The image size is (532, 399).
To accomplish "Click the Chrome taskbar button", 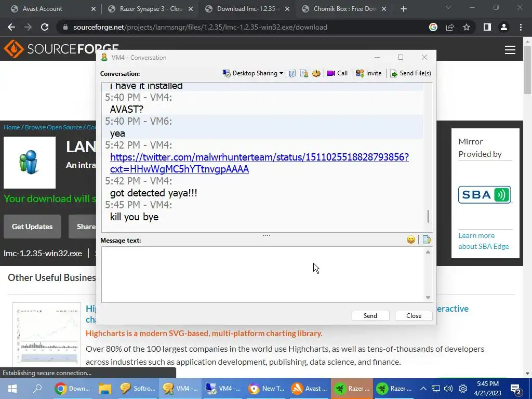I will coord(72,389).
